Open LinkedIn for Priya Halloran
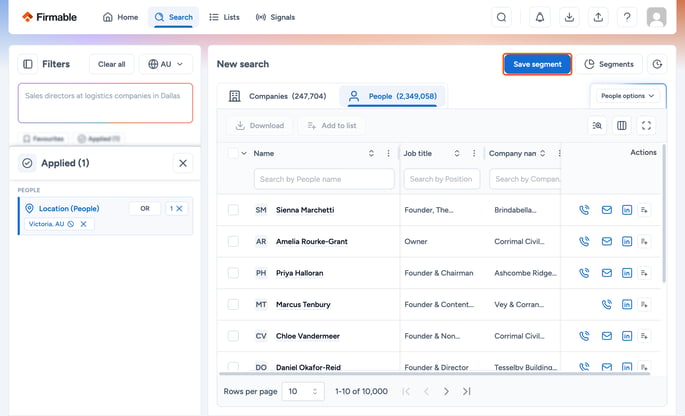685x416 pixels. click(627, 273)
